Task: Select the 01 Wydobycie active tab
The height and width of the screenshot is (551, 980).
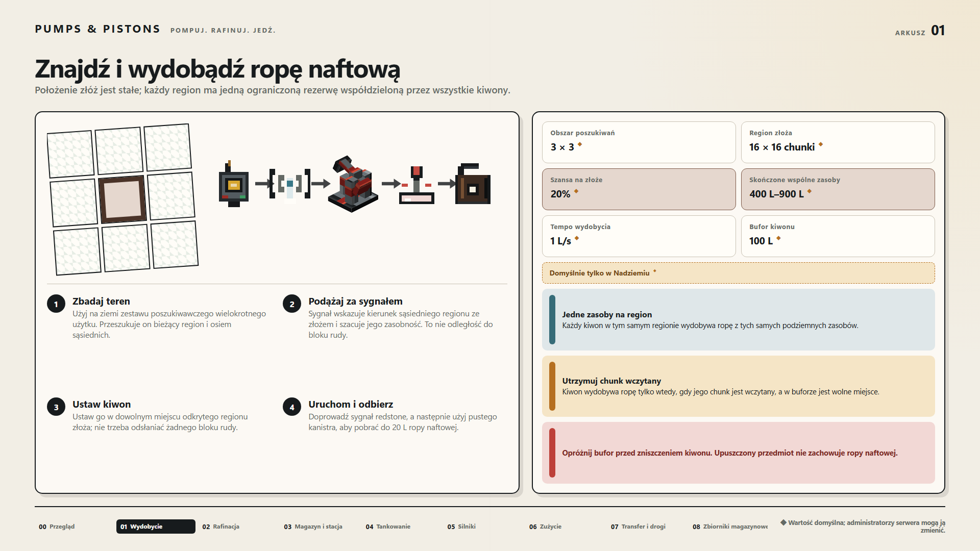Action: [x=156, y=527]
